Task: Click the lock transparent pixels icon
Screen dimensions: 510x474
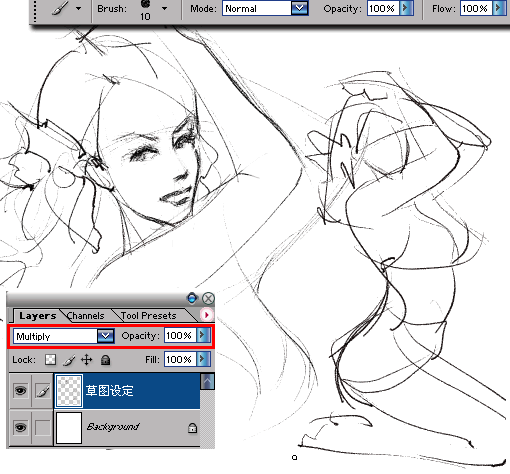Action: (x=50, y=360)
